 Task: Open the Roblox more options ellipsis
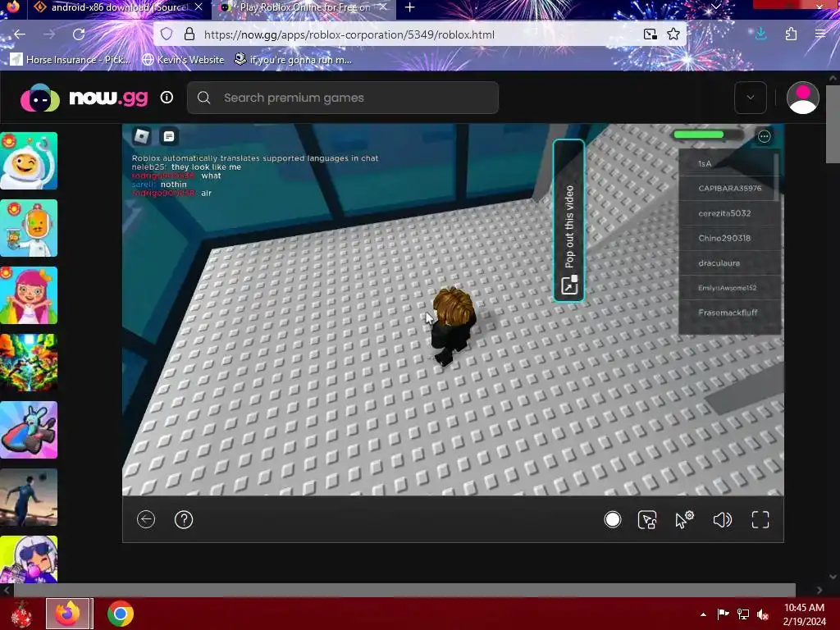764,136
